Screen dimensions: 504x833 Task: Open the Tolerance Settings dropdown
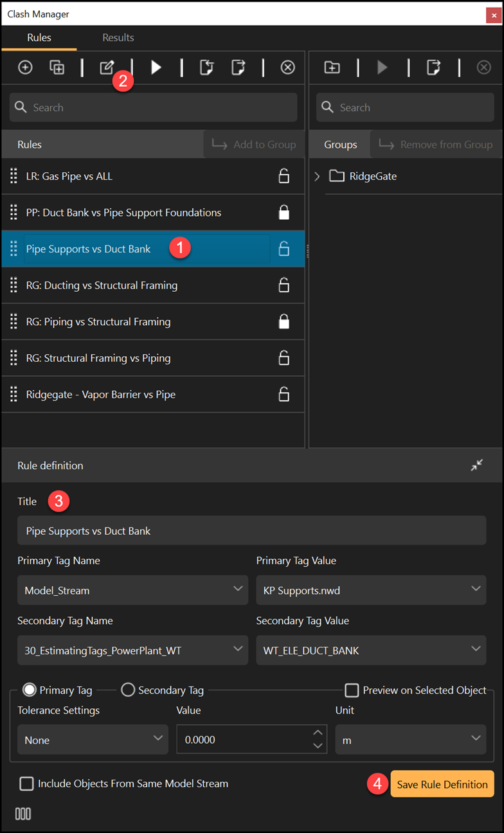point(93,740)
